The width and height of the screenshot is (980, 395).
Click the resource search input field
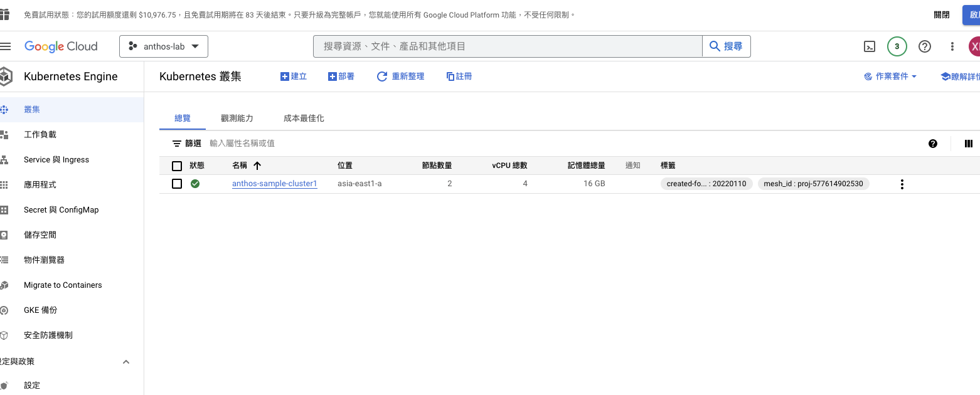coord(507,46)
